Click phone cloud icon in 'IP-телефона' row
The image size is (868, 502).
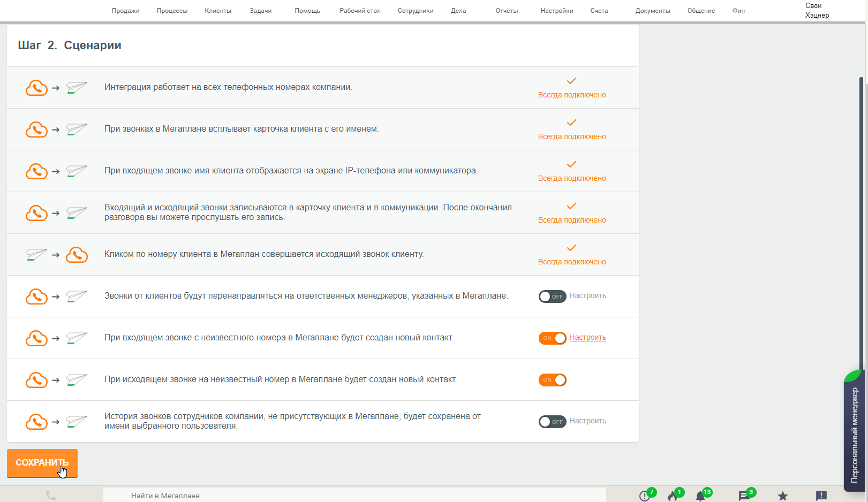36,171
